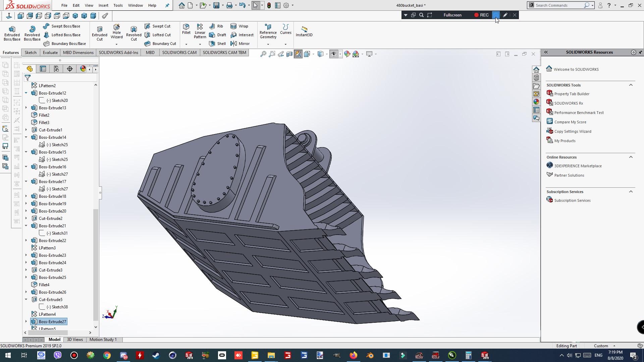Expand the Boss-Extrude13 tree node
This screenshot has width=644, height=362.
pos(26,108)
